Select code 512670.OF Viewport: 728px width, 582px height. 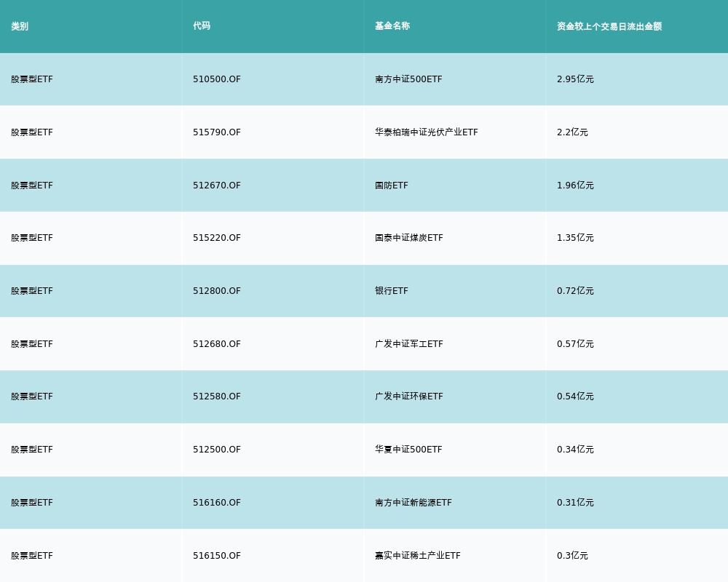[217, 186]
